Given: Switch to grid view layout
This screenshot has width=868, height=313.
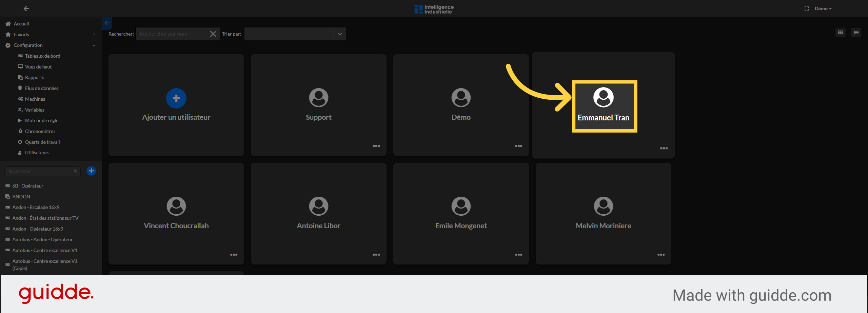Looking at the screenshot, I should 840,33.
